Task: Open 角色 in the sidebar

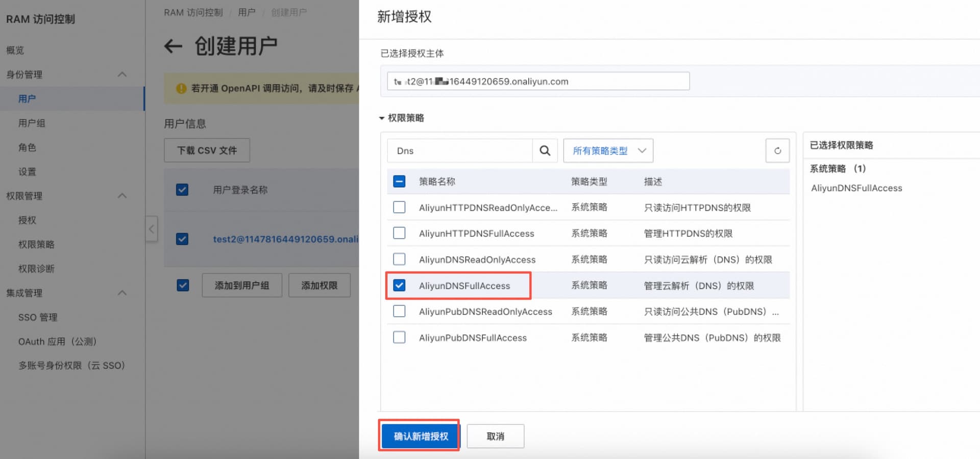Action: pos(27,147)
